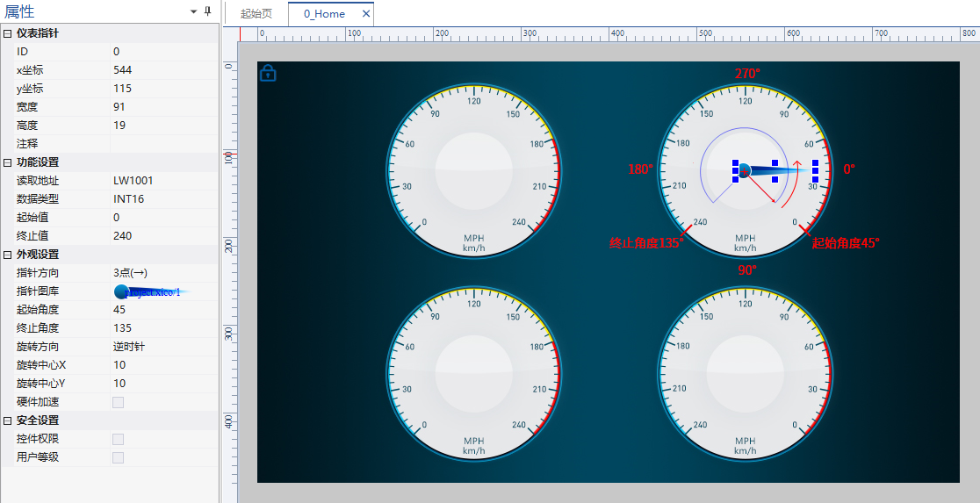Close the 0_Home tab
The height and width of the screenshot is (503, 980).
click(x=366, y=14)
